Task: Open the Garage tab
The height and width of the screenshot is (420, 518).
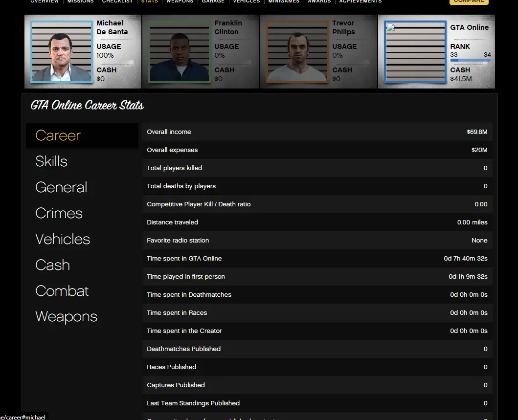Action: [213, 1]
